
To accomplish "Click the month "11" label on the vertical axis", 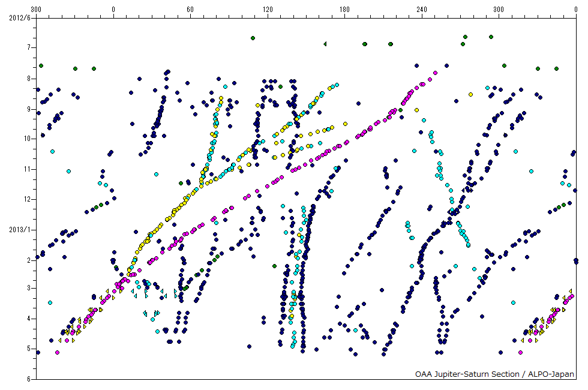I will (x=28, y=169).
